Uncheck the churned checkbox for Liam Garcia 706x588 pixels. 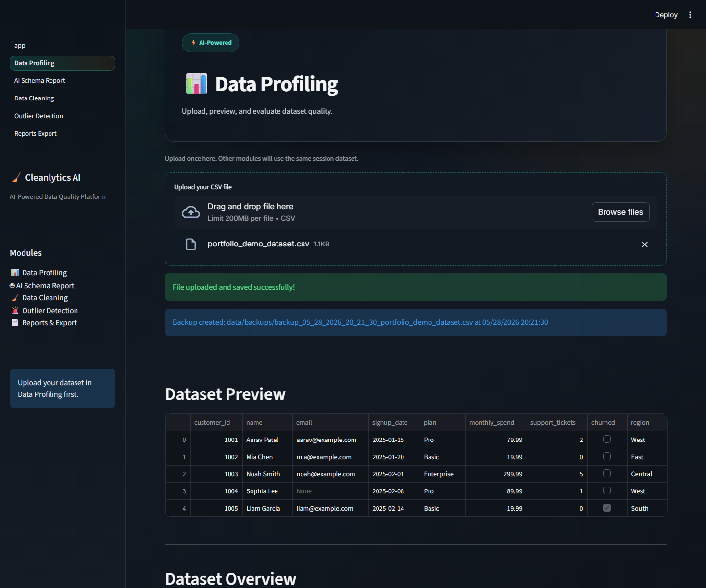click(x=607, y=508)
